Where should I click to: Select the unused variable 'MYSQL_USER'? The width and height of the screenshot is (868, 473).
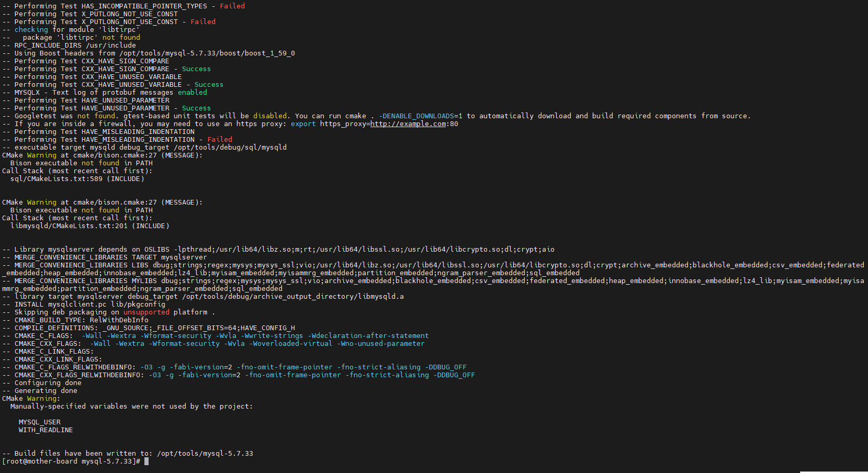click(40, 422)
